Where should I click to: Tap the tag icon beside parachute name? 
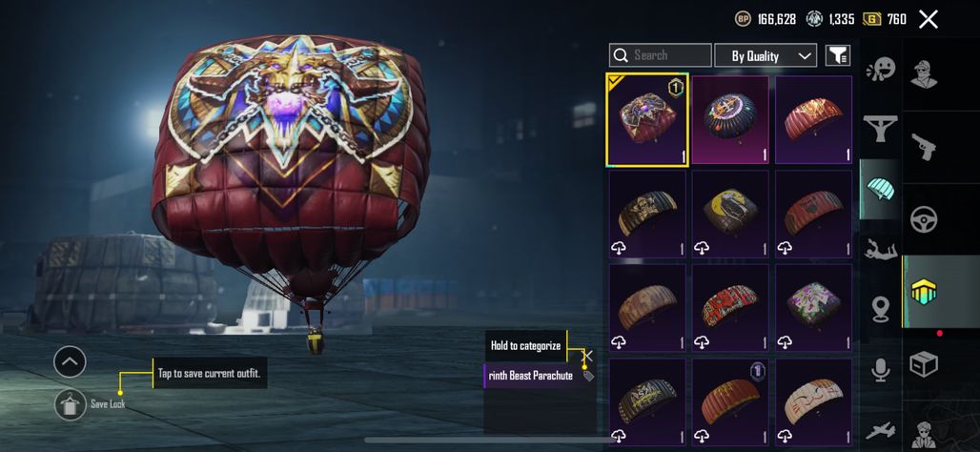[x=588, y=376]
